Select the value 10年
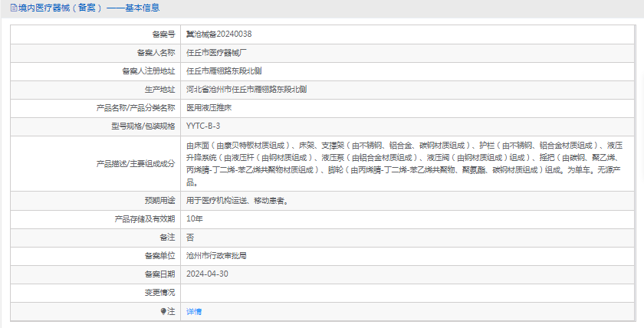 click(x=194, y=219)
